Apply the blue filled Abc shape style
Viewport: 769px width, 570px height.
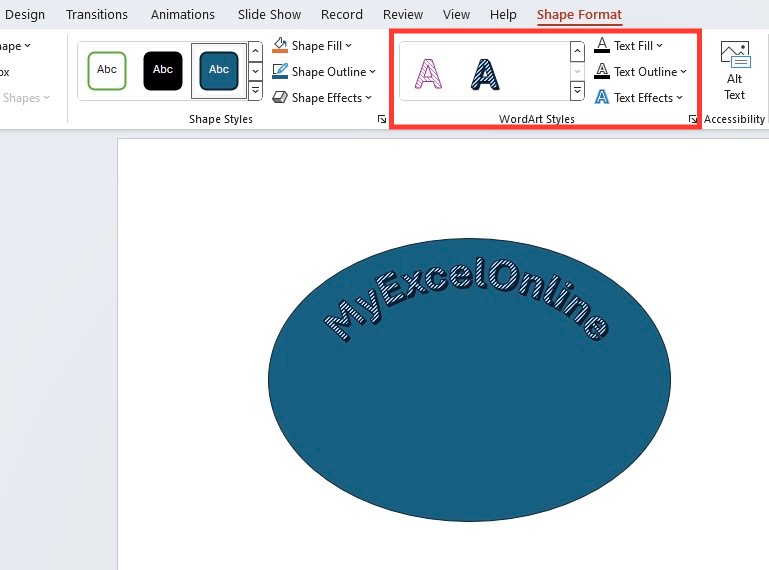[219, 71]
